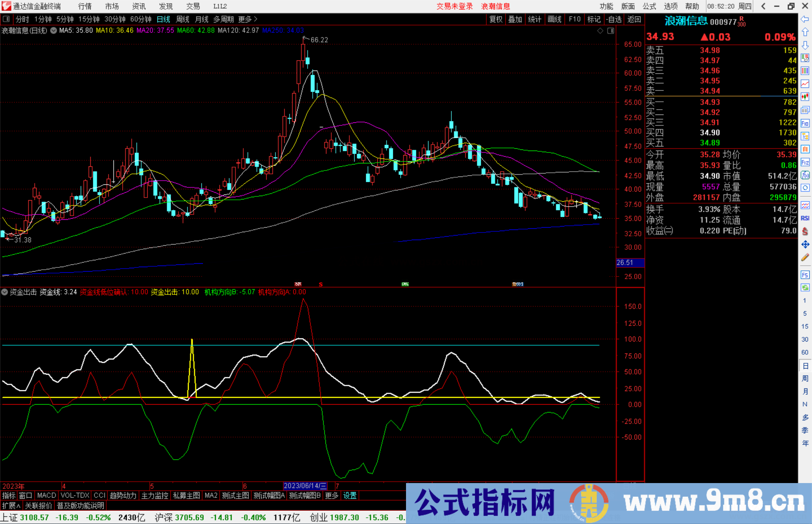Click the back navigation arrow in title bar
The image size is (812, 524).
pos(764,6)
